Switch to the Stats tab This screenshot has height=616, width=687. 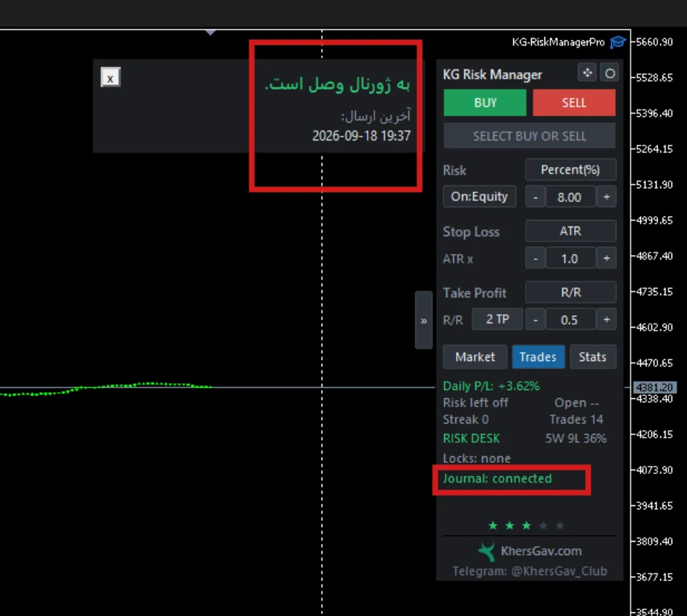pos(593,357)
